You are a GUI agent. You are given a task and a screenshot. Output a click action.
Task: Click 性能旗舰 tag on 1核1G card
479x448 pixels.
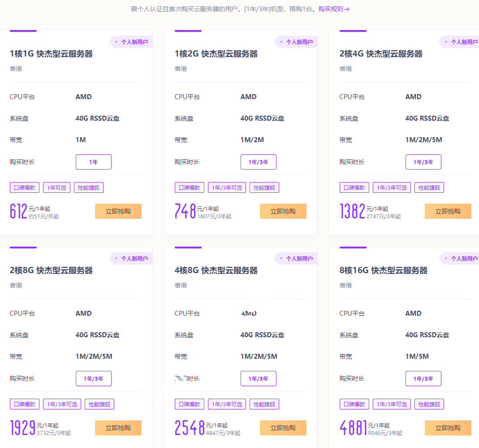point(89,187)
